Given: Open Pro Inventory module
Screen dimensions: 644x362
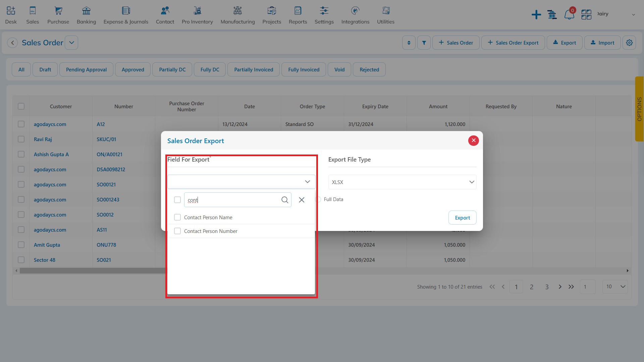Looking at the screenshot, I should 197,15.
